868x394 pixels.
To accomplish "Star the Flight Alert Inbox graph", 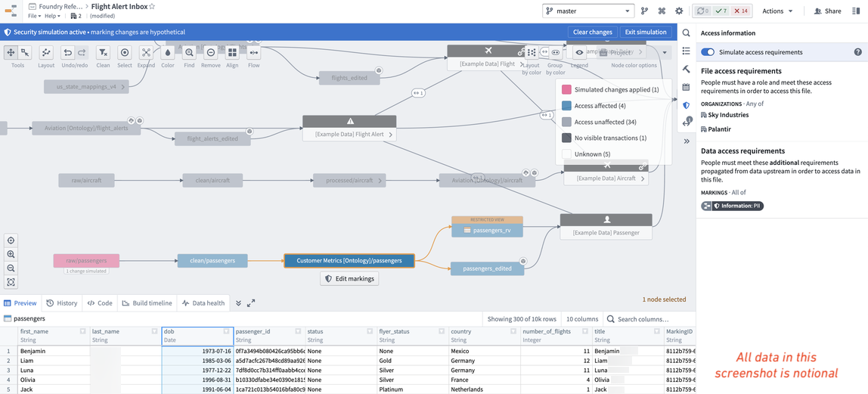I will (x=152, y=7).
